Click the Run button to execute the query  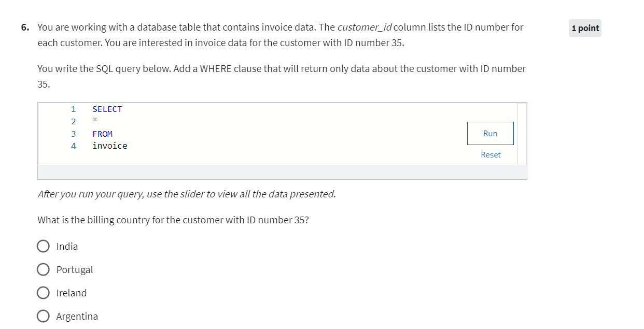[x=490, y=133]
